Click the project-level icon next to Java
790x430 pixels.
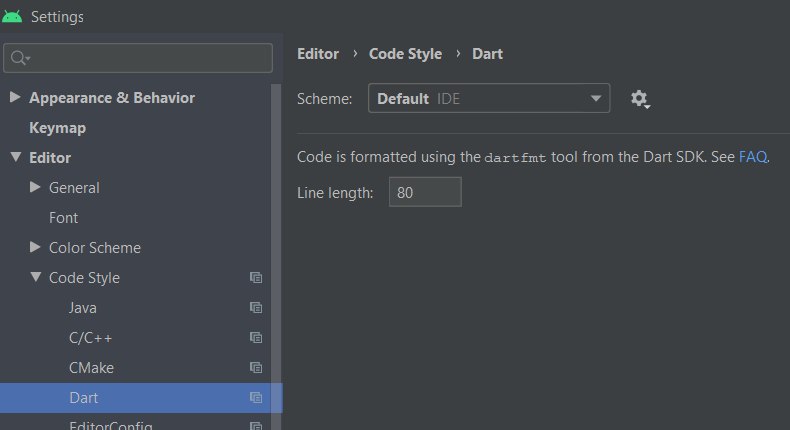point(256,308)
